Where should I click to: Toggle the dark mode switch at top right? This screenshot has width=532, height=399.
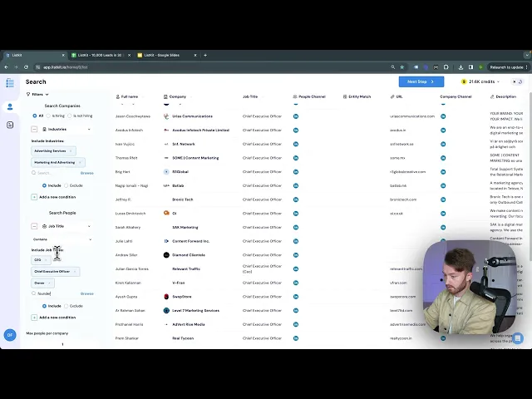click(517, 81)
